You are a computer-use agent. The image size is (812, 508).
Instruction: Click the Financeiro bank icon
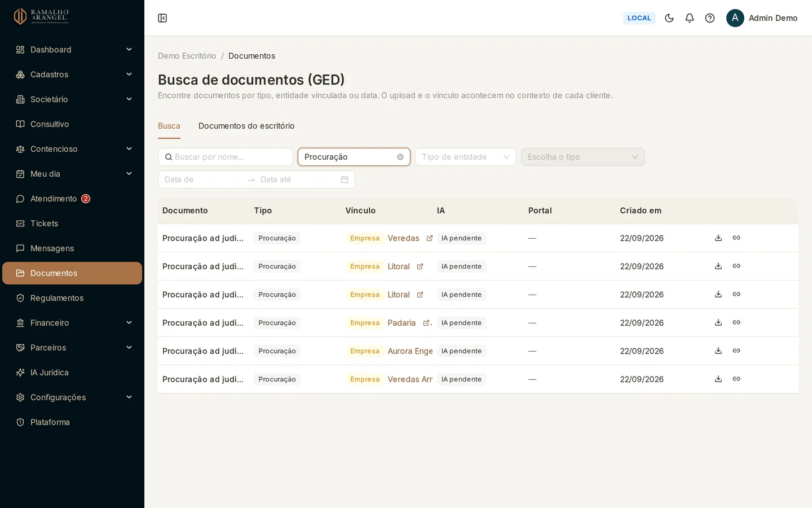(x=20, y=323)
